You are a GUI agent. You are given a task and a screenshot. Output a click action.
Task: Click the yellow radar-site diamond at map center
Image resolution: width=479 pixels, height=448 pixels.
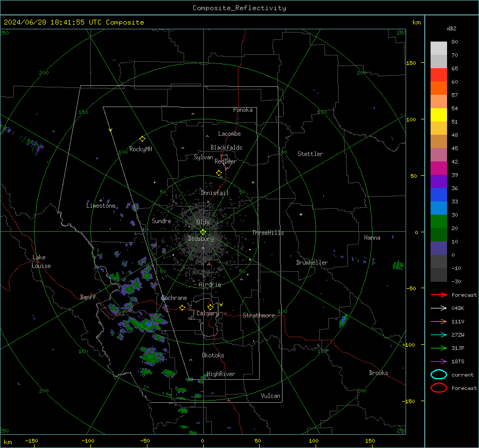203,232
